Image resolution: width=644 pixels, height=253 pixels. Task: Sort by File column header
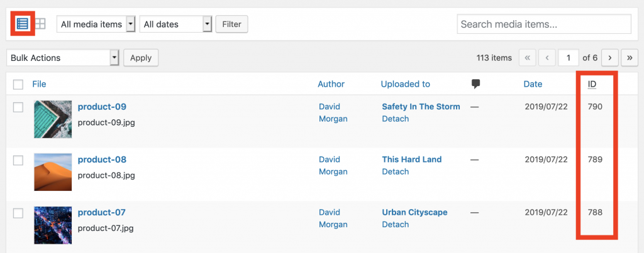[39, 84]
